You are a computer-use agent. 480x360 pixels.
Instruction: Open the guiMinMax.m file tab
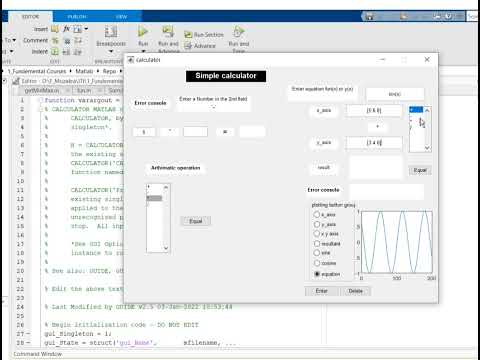click(x=42, y=90)
